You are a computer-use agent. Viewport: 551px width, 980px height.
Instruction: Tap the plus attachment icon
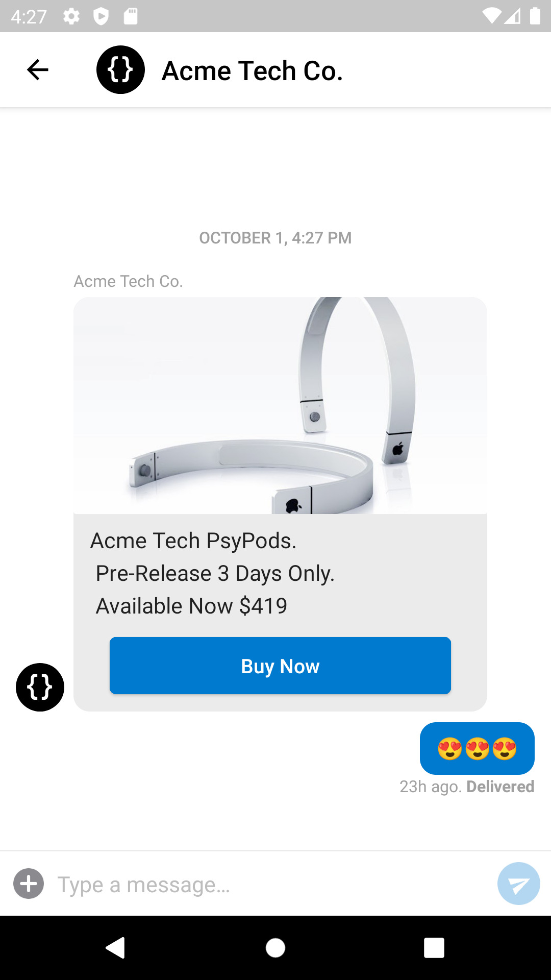click(29, 884)
